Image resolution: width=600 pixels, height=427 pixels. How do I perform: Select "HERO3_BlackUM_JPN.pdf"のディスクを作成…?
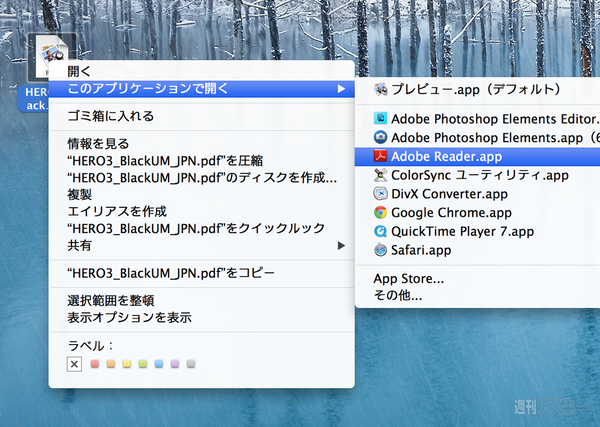coord(202,178)
